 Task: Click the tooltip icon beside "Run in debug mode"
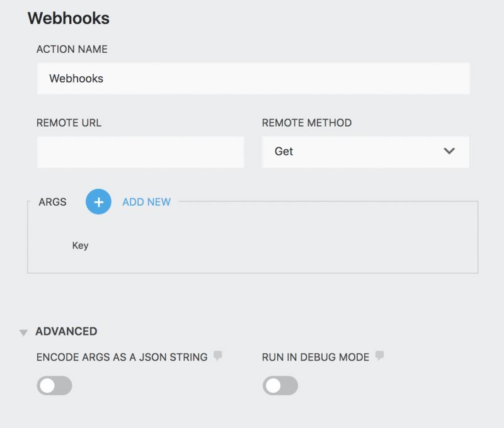pyautogui.click(x=379, y=356)
